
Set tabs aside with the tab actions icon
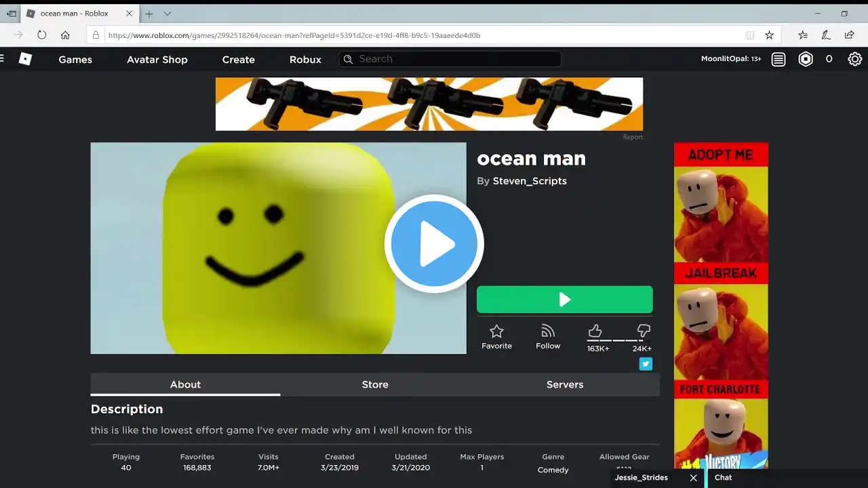tap(12, 14)
